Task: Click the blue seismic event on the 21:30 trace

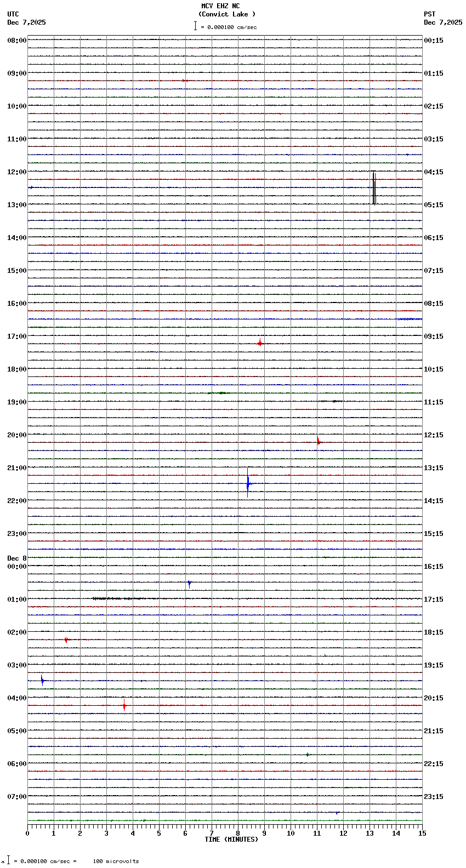Action: point(248,483)
